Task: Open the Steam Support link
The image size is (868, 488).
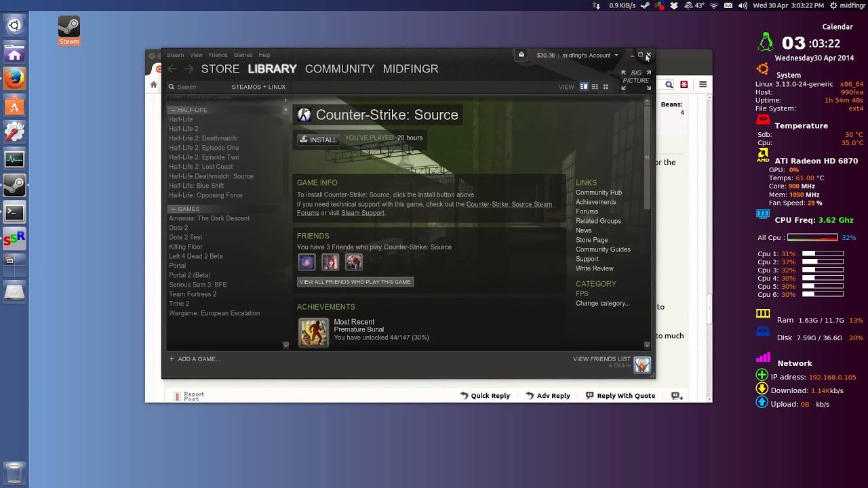Action: (363, 213)
